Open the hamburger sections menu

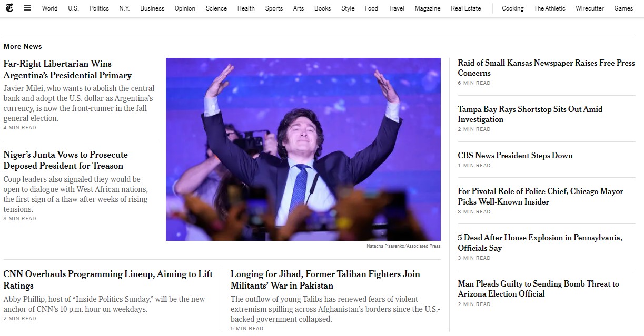[27, 8]
